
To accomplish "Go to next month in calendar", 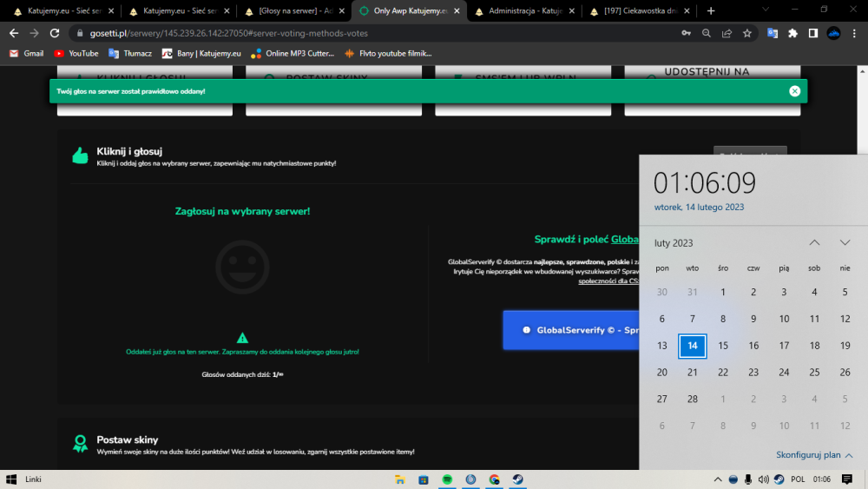I will click(x=845, y=242).
